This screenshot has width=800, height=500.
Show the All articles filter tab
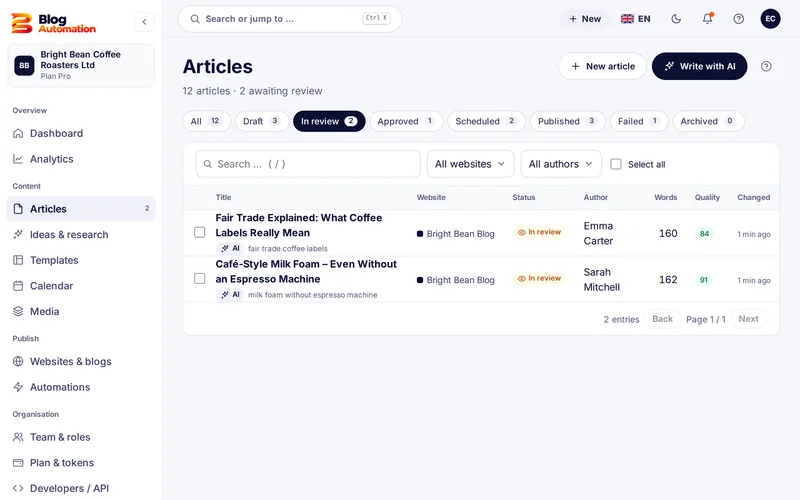point(206,121)
